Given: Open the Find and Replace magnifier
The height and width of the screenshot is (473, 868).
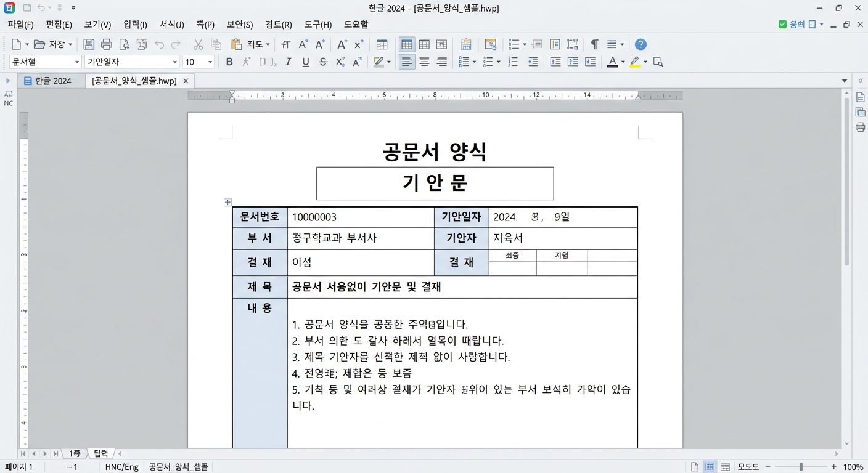Looking at the screenshot, I should [x=658, y=62].
